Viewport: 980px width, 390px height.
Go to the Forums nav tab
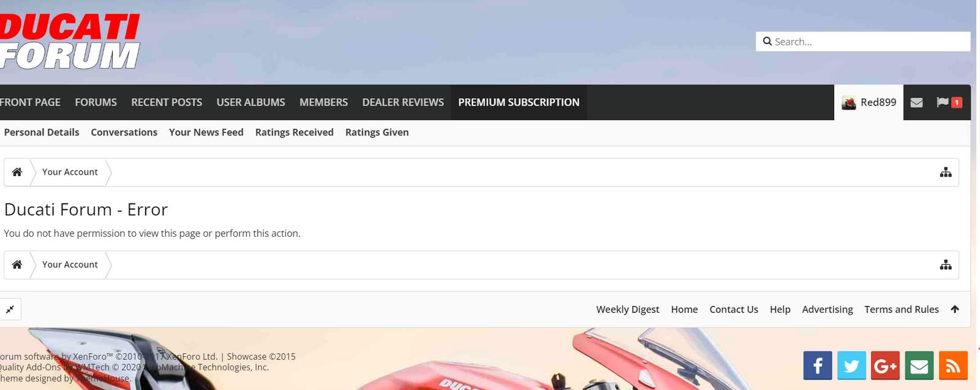click(96, 102)
